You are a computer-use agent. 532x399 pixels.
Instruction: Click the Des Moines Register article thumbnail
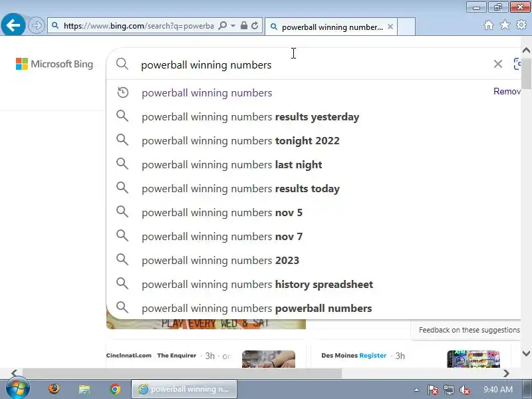coord(473,359)
